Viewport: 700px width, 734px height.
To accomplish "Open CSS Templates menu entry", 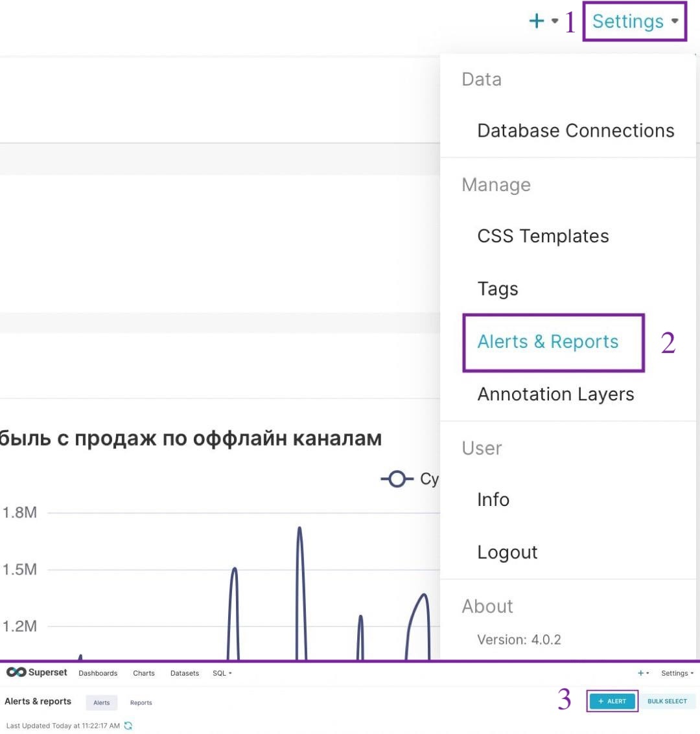I will click(x=542, y=236).
